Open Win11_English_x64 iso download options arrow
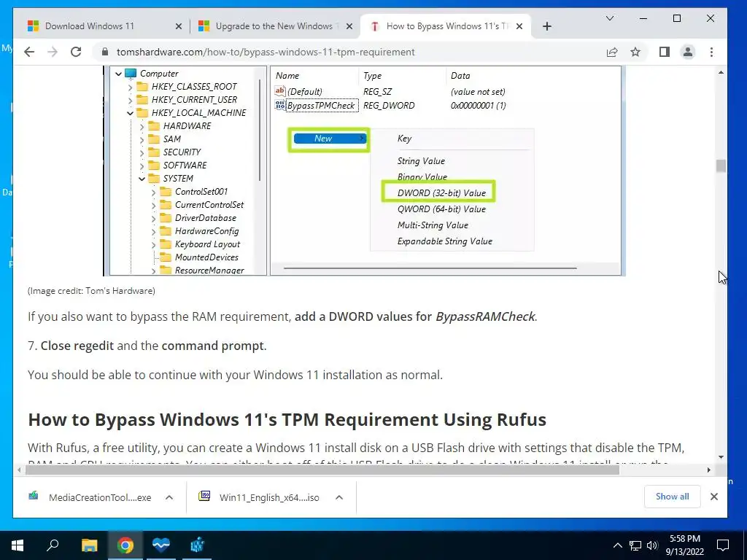This screenshot has width=747, height=560. (x=339, y=497)
